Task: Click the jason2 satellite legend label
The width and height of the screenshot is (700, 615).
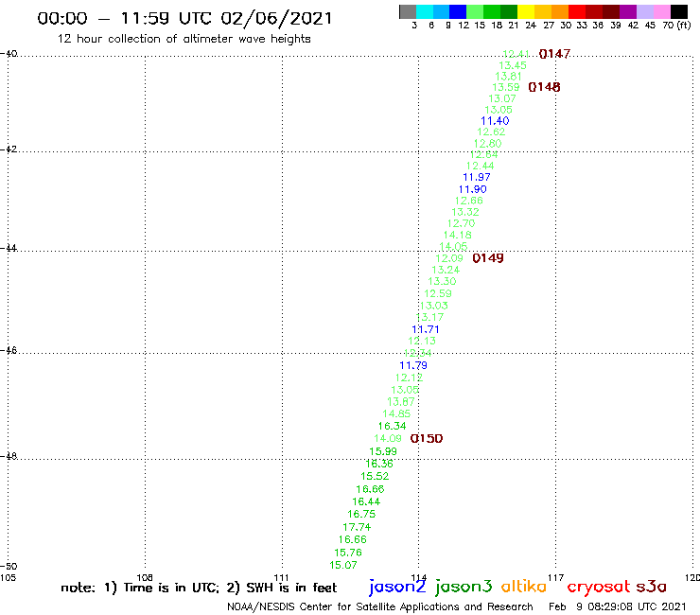Action: tap(397, 587)
